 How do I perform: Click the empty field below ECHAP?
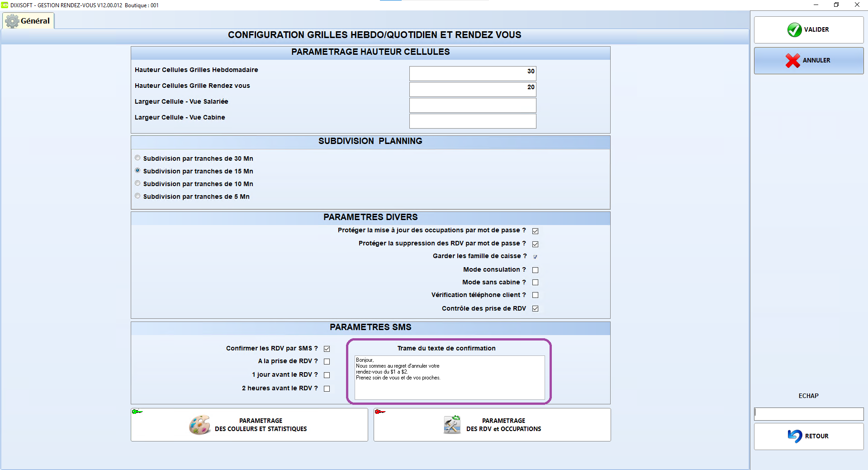click(809, 413)
